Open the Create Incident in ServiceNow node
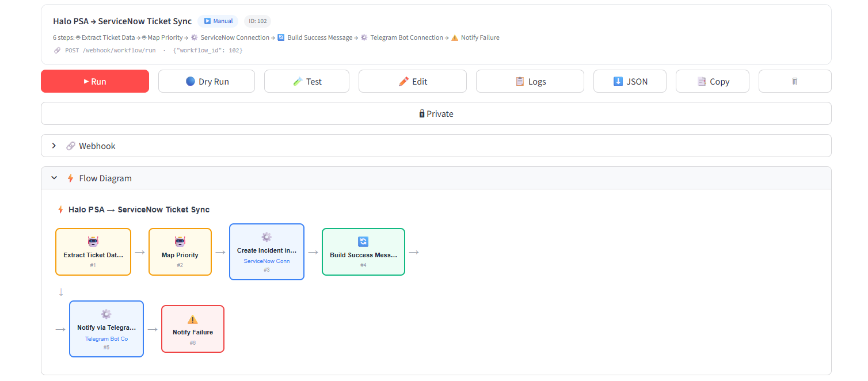The width and height of the screenshot is (868, 381). tap(267, 252)
